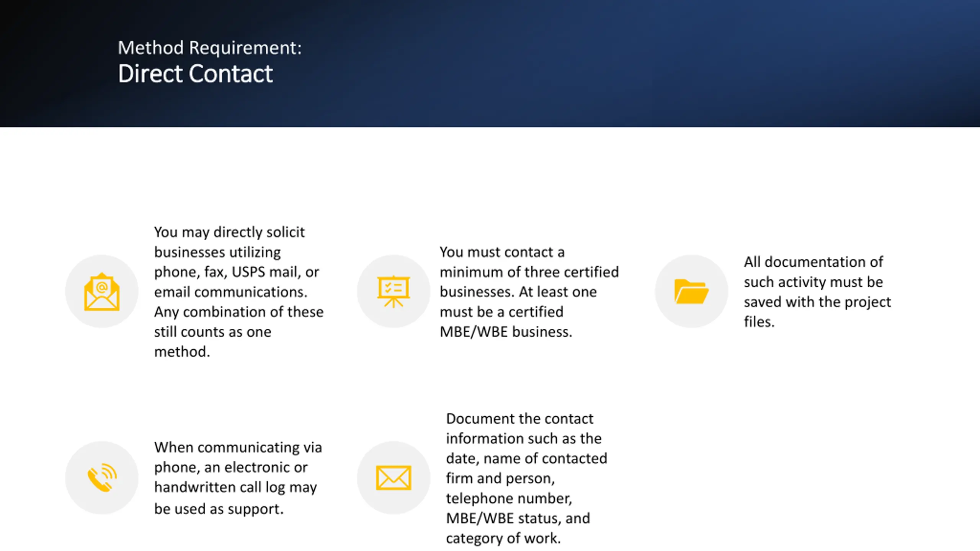The height and width of the screenshot is (551, 980).
Task: Select the 'When communicating via' text line
Action: [238, 447]
